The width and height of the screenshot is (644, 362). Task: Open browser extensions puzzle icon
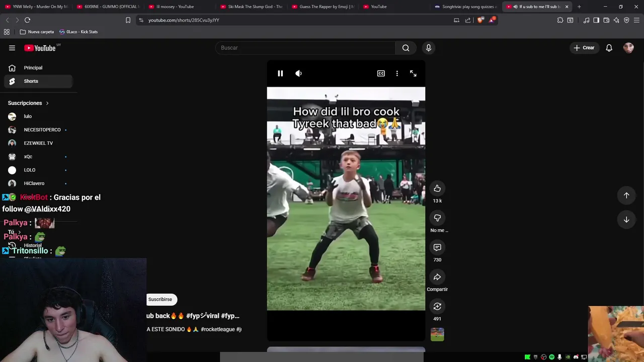click(x=560, y=20)
